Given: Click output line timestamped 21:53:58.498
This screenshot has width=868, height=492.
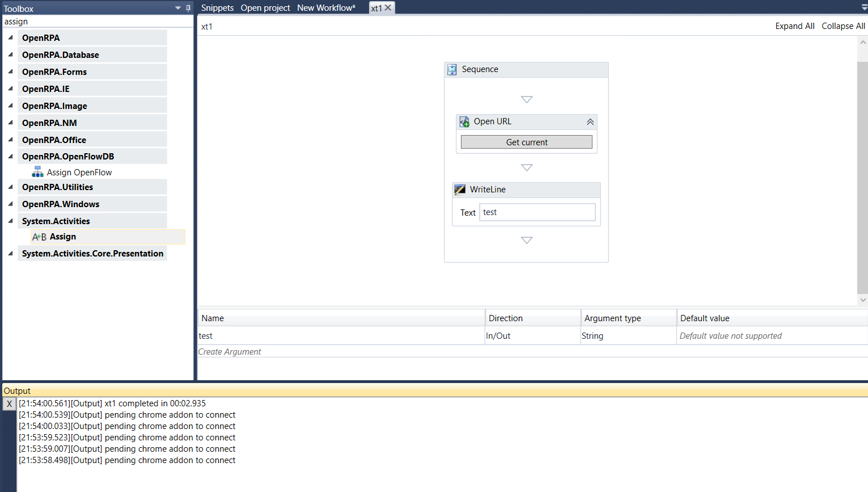Looking at the screenshot, I should tap(127, 460).
